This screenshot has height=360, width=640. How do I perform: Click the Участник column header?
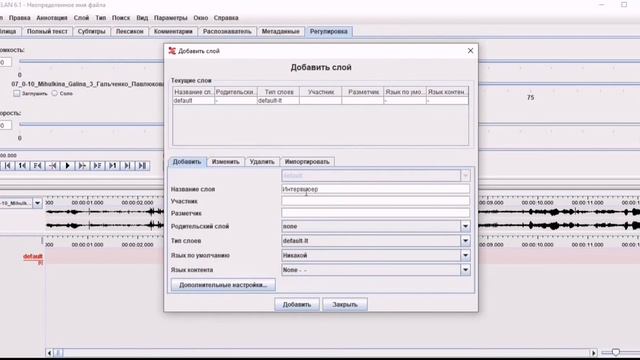[321, 92]
